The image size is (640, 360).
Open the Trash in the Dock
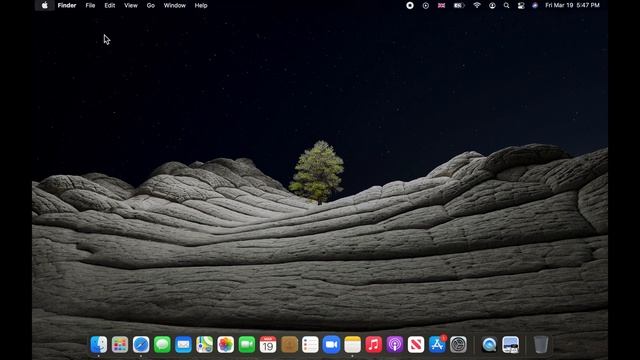tap(541, 344)
